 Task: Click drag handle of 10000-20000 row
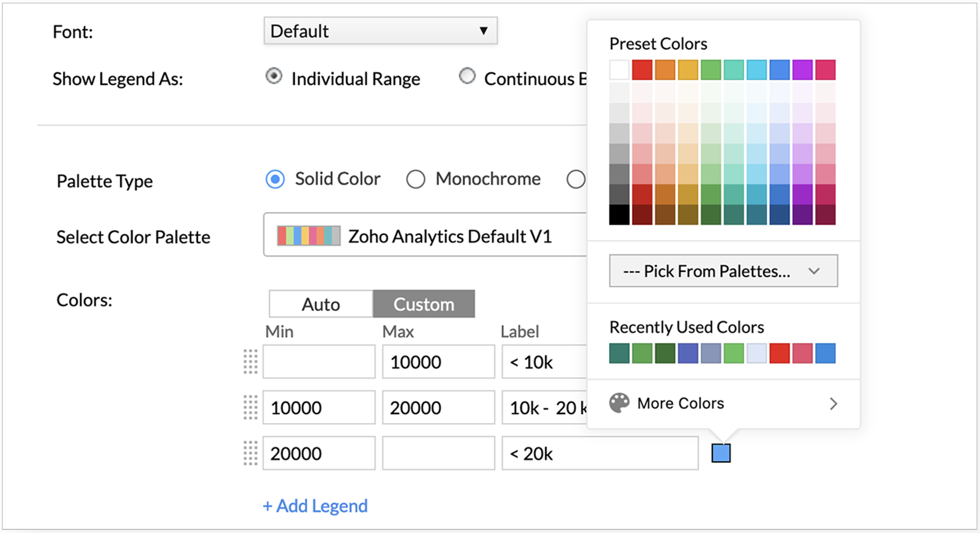pyautogui.click(x=250, y=407)
